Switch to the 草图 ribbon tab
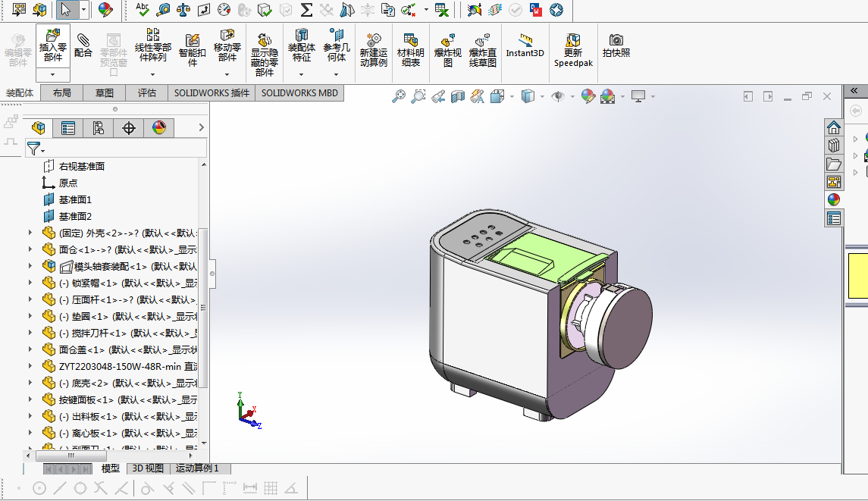This screenshot has height=501, width=868. (104, 93)
